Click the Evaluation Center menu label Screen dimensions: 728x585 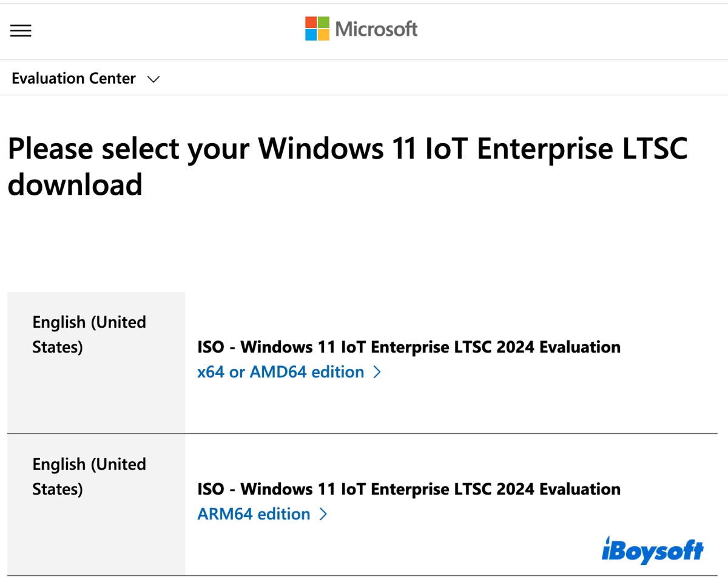[x=73, y=78]
